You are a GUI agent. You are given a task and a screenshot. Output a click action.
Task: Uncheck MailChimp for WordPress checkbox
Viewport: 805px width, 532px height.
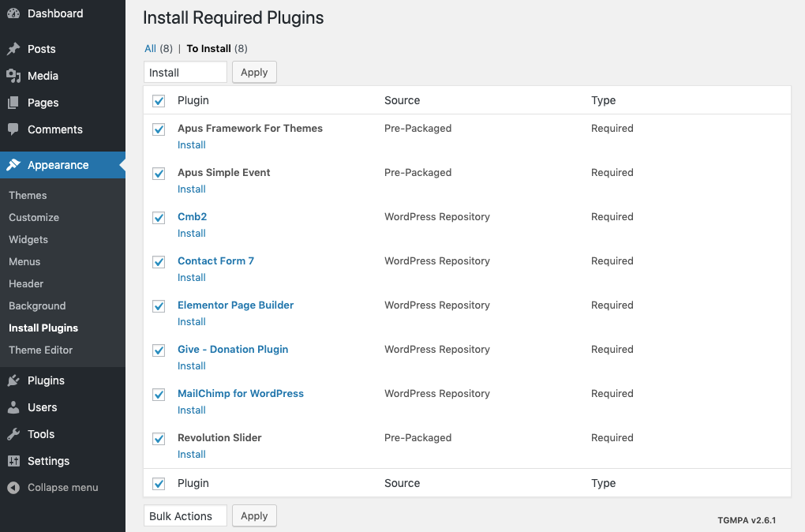click(159, 394)
